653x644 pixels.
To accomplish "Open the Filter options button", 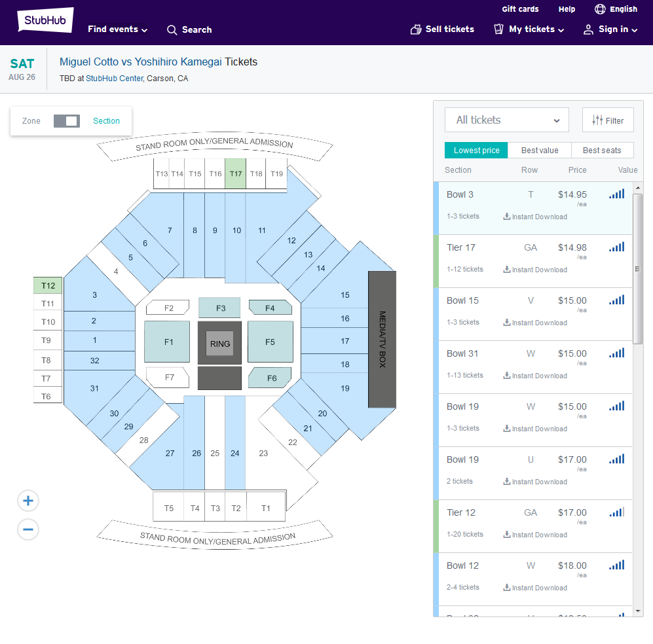I will point(608,120).
